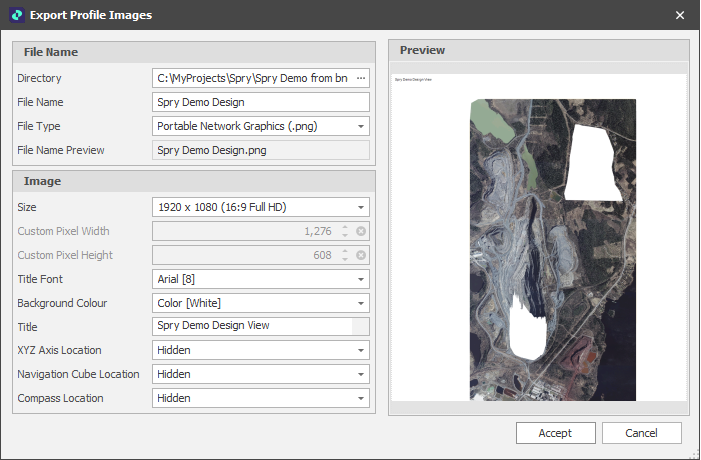The width and height of the screenshot is (701, 460).
Task: Open the Directory browse ellipsis button
Action: (361, 78)
